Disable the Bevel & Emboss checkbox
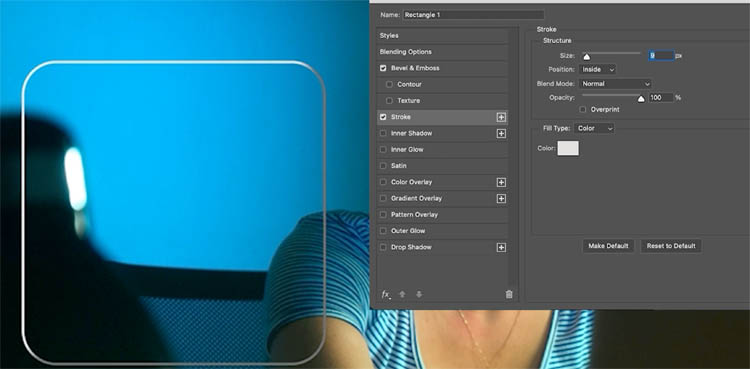 pyautogui.click(x=383, y=68)
